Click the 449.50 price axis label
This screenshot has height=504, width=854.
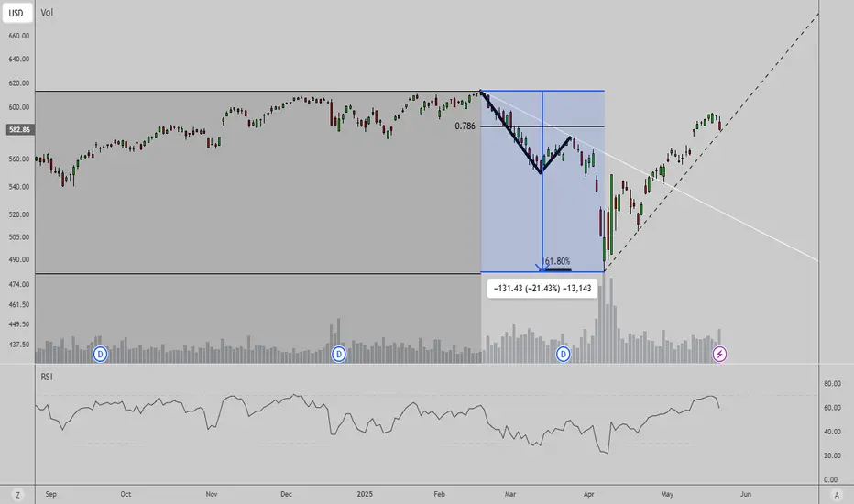click(19, 324)
